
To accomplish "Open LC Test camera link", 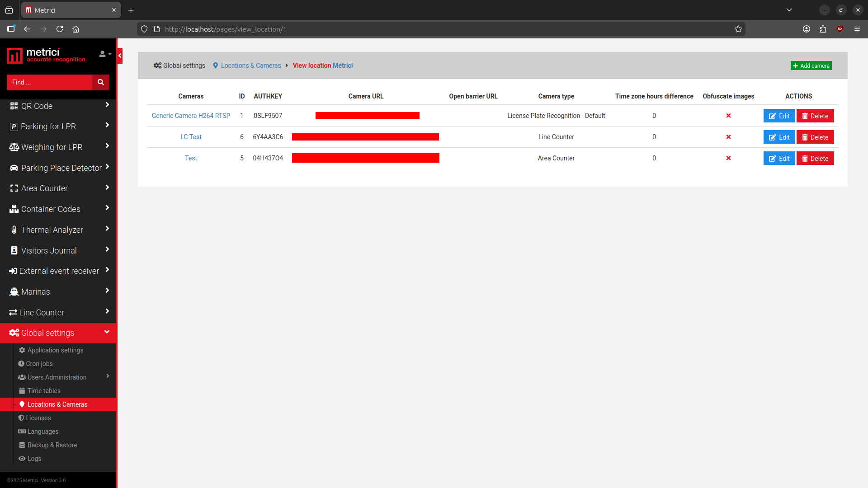I will [x=191, y=137].
